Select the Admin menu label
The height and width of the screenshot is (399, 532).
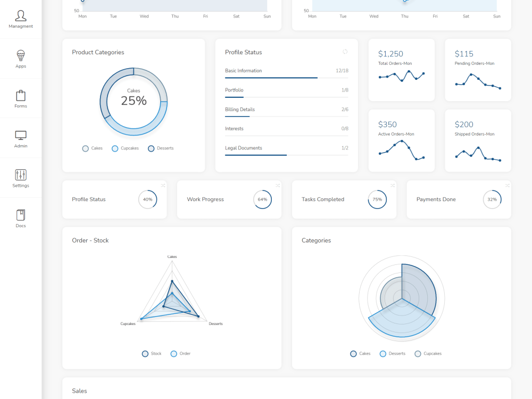coord(21,146)
